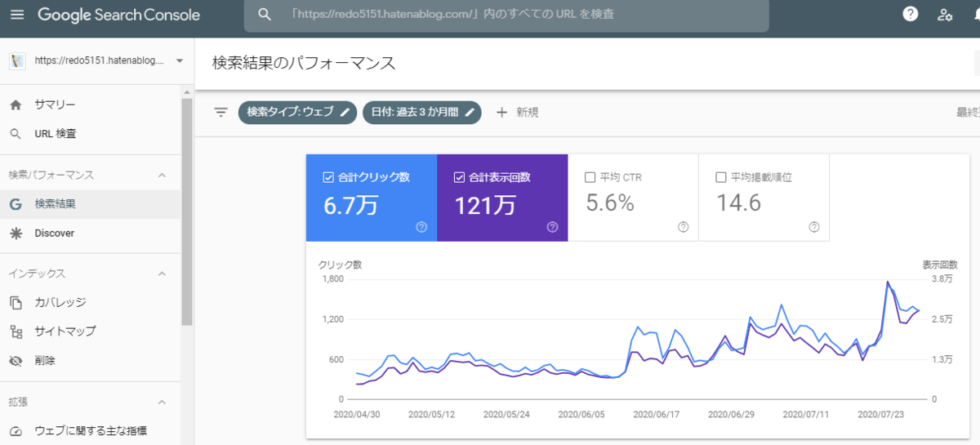Click the crossed-eye icon beside 削除

(x=16, y=360)
